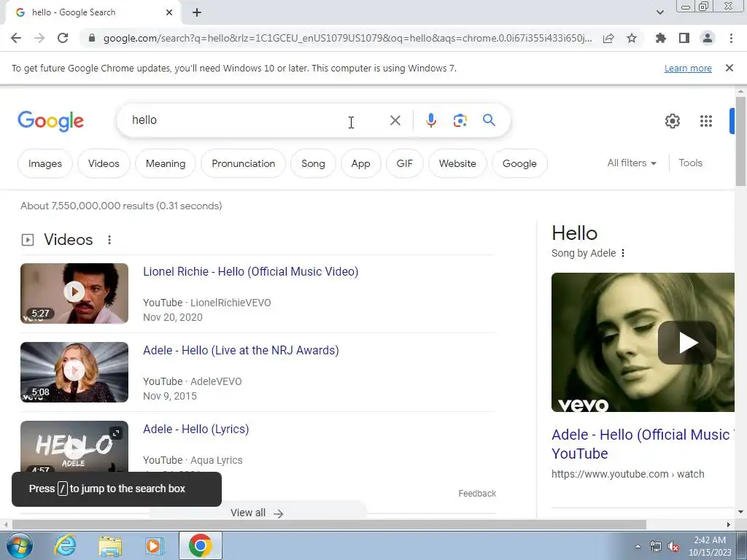The width and height of the screenshot is (747, 560).
Task: Select the Meaning filter chip
Action: (x=166, y=163)
